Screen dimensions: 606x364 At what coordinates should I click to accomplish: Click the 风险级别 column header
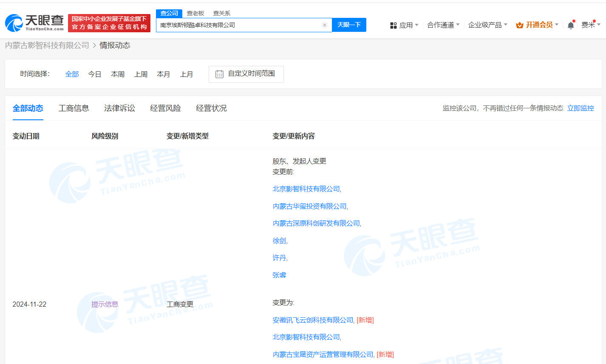pos(105,136)
